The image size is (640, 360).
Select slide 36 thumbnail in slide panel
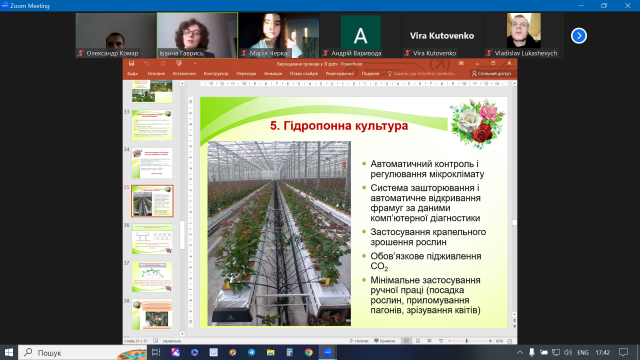pos(152,239)
